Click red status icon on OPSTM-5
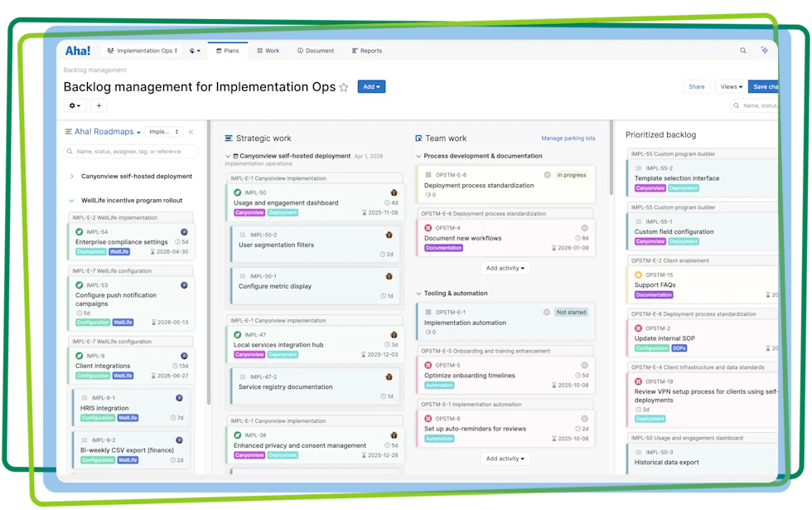The width and height of the screenshot is (812, 510). click(428, 366)
